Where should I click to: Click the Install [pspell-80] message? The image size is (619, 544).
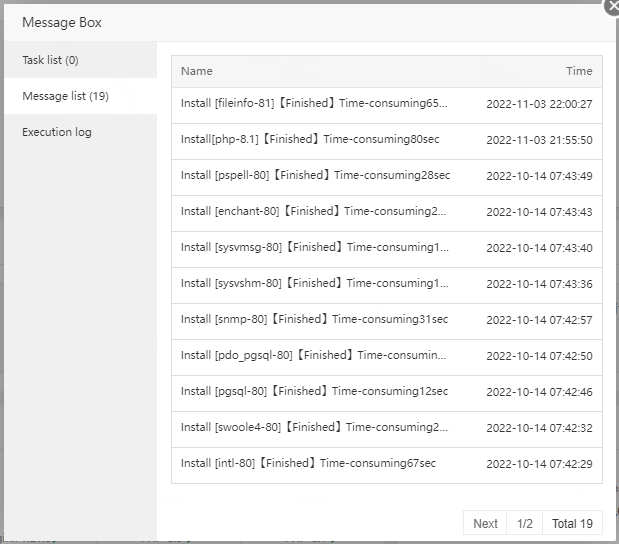tap(315, 175)
